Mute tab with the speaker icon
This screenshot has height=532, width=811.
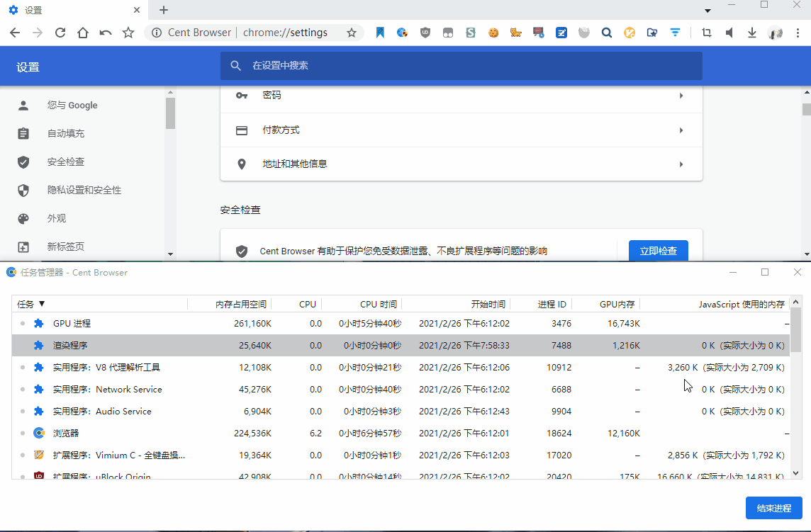(x=729, y=33)
